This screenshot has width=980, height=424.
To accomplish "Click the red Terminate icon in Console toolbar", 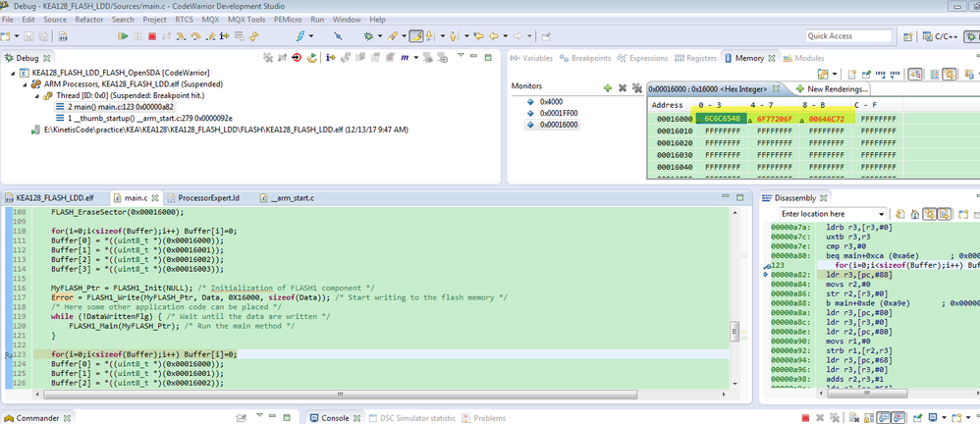I will 805,418.
